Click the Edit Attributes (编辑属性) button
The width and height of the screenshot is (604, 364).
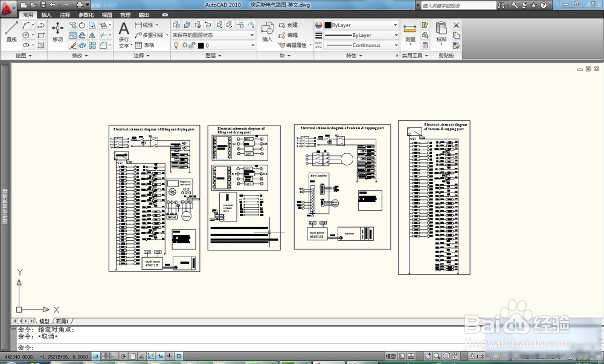tap(293, 45)
